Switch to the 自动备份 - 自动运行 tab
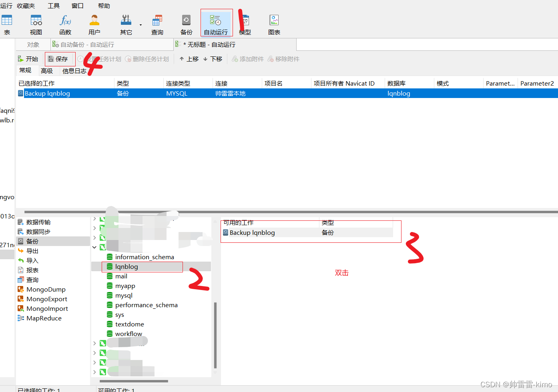 112,44
